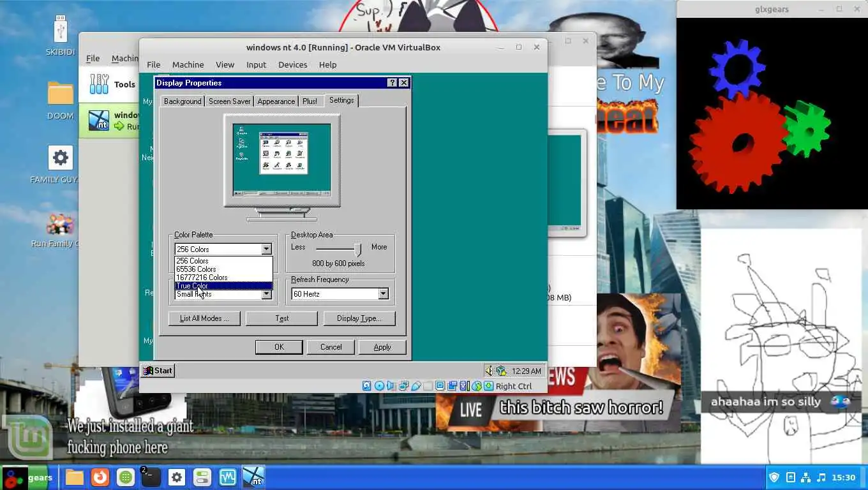Click Apply in Display Properties

(382, 347)
